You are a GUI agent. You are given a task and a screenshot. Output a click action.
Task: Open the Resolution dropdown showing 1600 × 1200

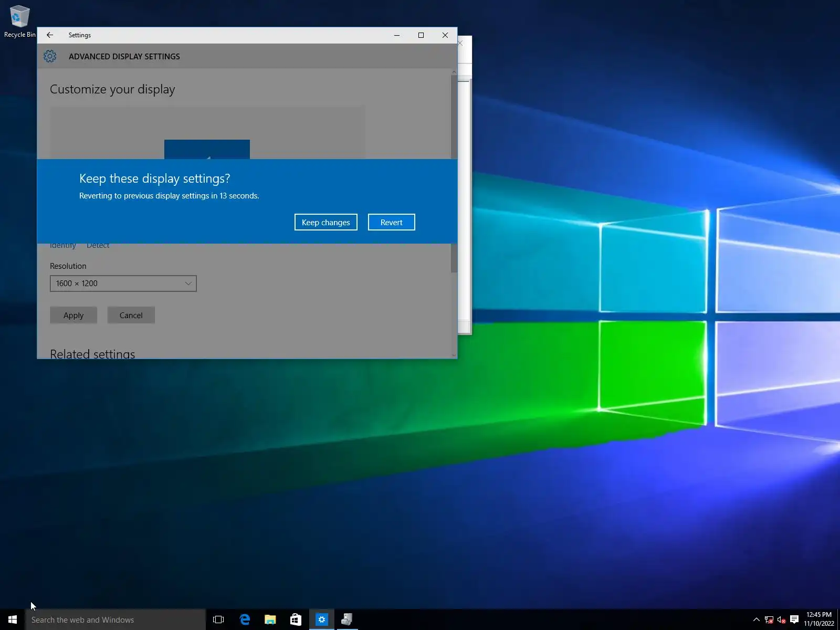pos(123,283)
